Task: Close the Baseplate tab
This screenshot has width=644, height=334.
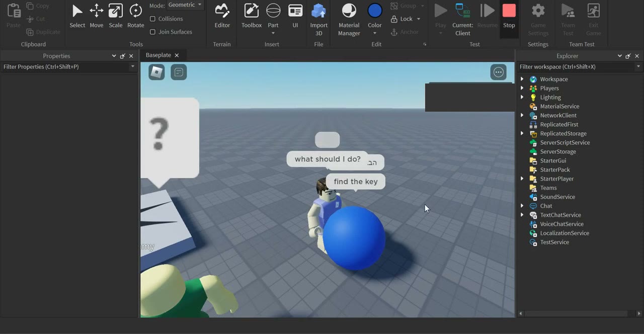Action: click(x=177, y=55)
